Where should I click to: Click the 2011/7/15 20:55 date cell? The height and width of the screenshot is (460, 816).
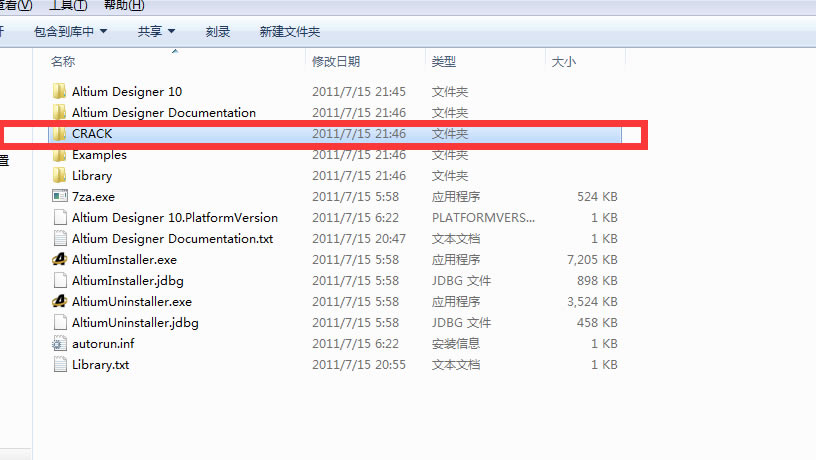click(x=359, y=364)
